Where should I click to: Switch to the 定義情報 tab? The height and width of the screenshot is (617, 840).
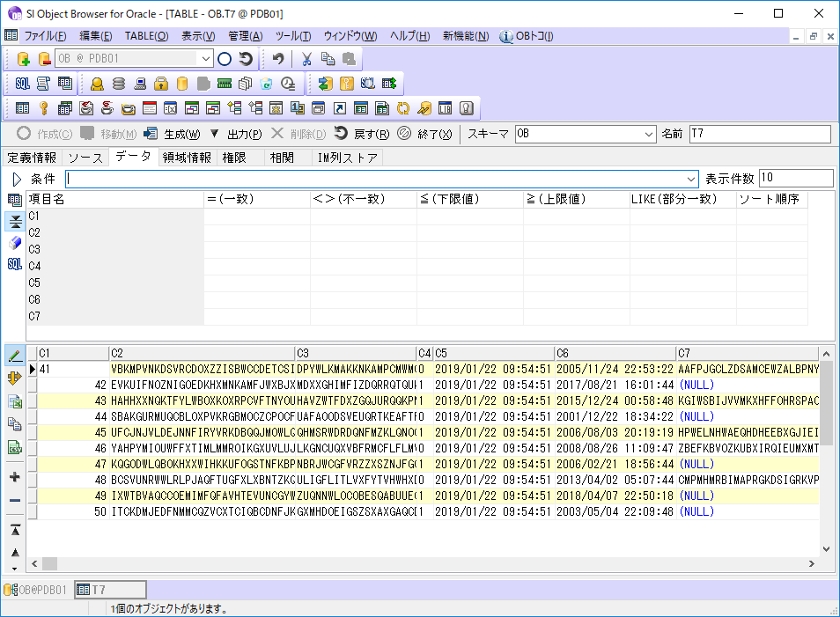tap(32, 158)
